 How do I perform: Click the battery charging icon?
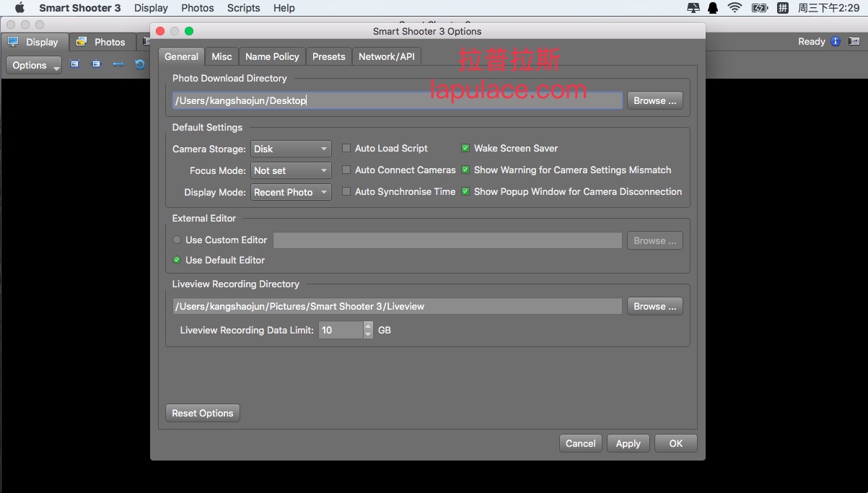pos(759,8)
